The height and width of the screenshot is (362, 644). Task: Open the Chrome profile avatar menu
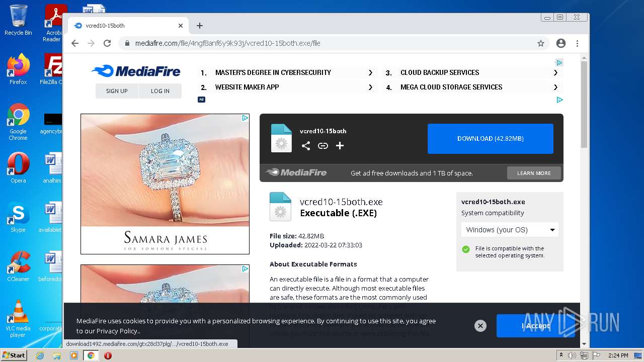[561, 43]
